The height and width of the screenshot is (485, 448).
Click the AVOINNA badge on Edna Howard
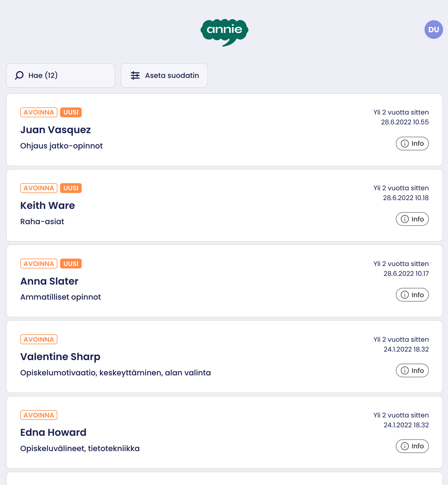click(39, 415)
